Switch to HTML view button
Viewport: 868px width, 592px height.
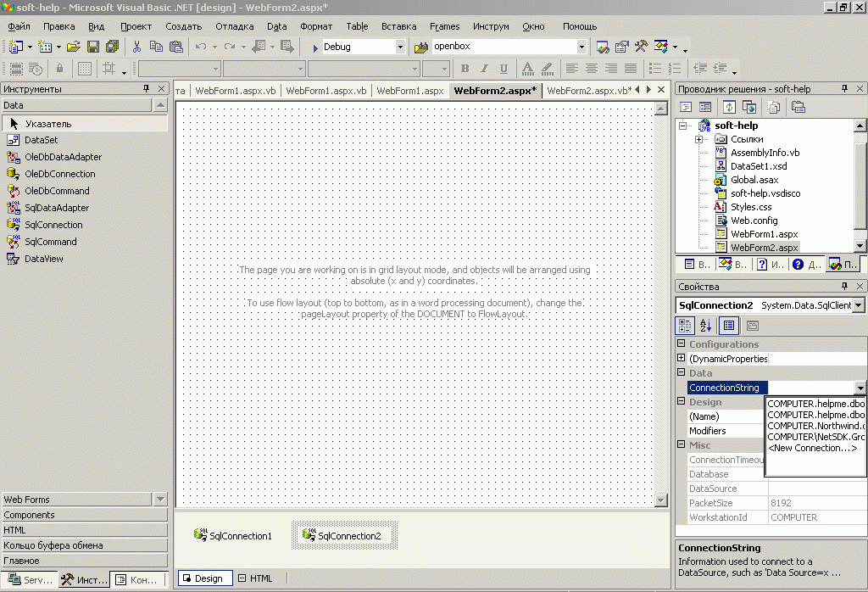255,578
